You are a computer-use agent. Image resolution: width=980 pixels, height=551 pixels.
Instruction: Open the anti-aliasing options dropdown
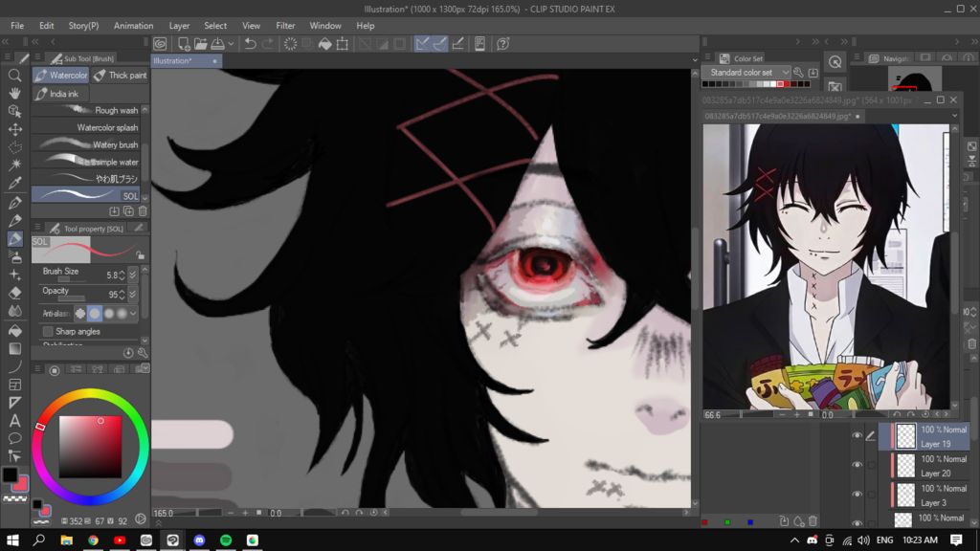point(133,313)
